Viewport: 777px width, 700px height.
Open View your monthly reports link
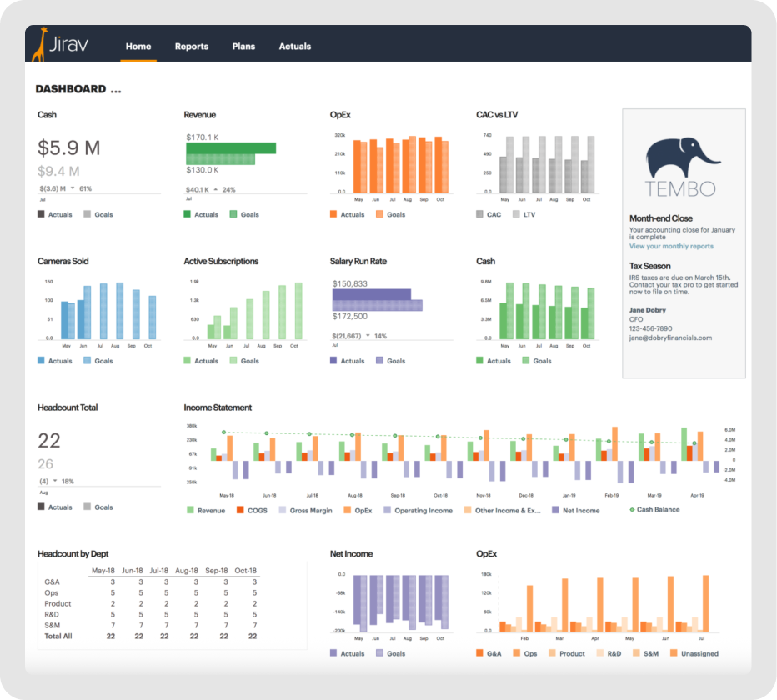click(x=672, y=246)
